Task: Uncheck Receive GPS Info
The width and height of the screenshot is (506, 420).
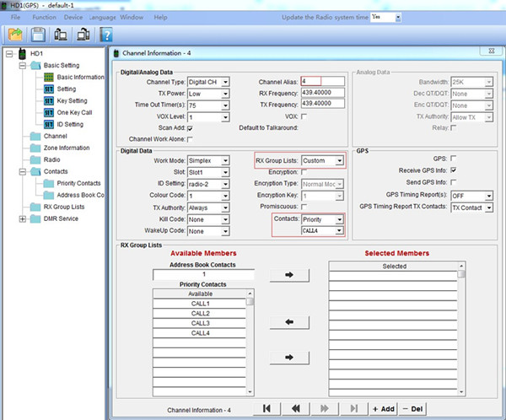Action: pos(454,170)
